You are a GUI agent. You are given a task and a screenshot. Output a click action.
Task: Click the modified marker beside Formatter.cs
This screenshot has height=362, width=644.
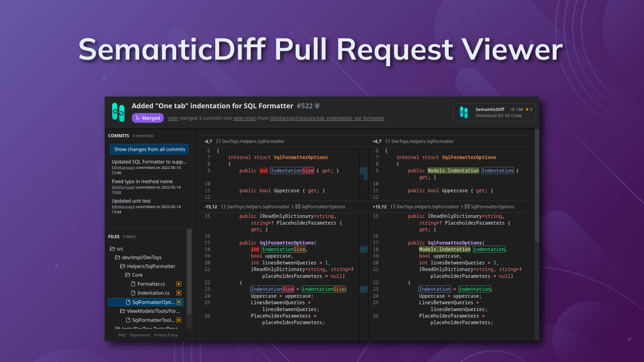point(179,284)
